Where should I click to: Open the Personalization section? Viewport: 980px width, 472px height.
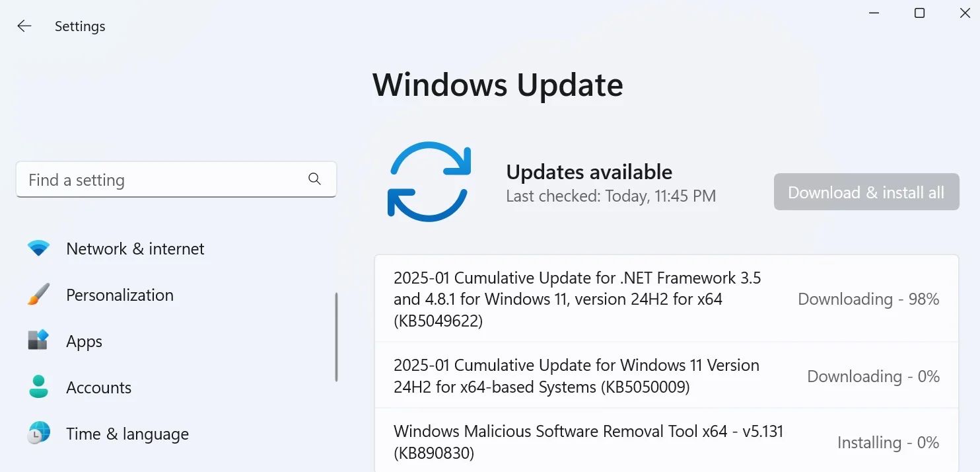pos(120,295)
